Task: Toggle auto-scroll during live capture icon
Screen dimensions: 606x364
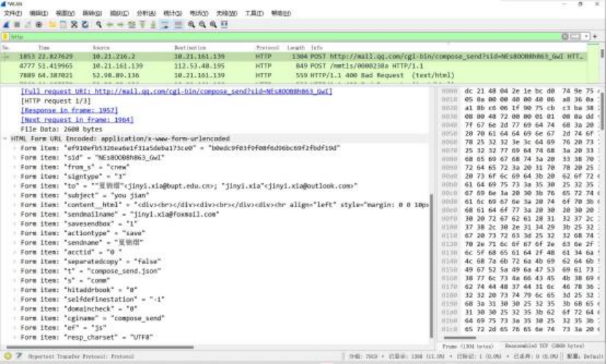Action: pyautogui.click(x=166, y=24)
